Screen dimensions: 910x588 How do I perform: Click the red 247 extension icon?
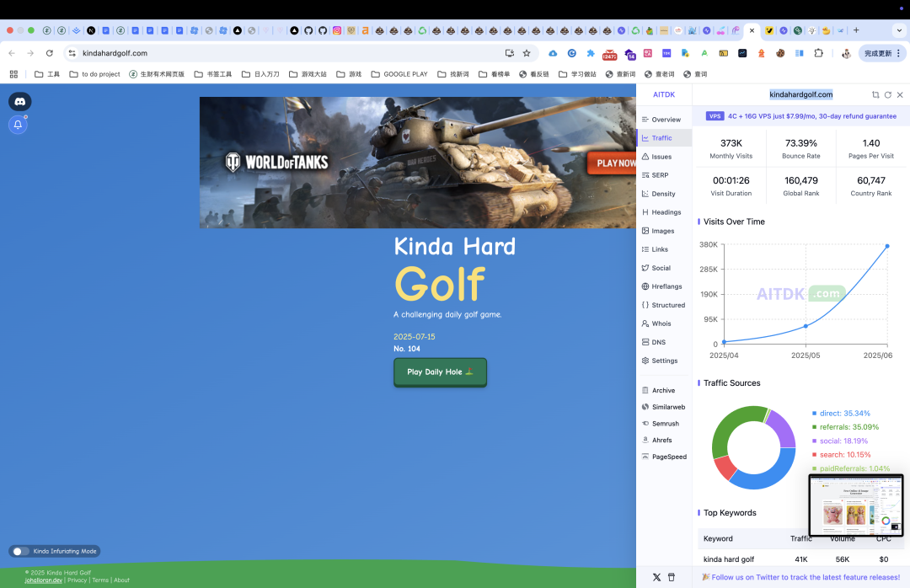(609, 55)
